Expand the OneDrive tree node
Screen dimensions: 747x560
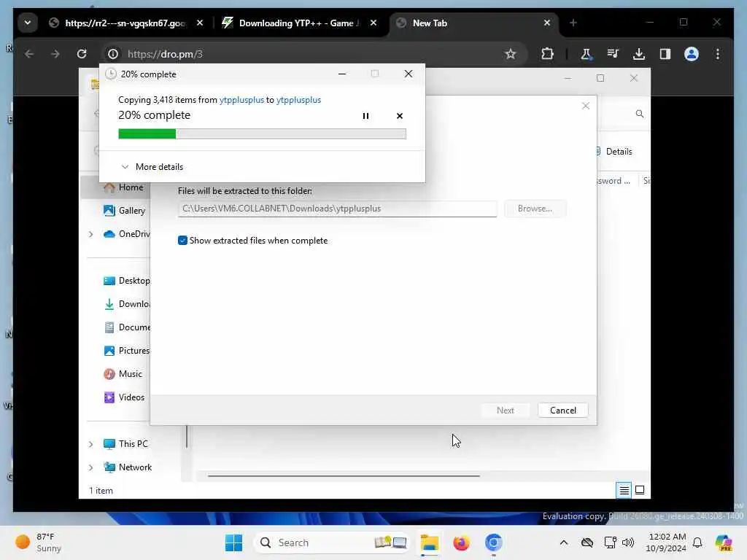[x=91, y=234]
